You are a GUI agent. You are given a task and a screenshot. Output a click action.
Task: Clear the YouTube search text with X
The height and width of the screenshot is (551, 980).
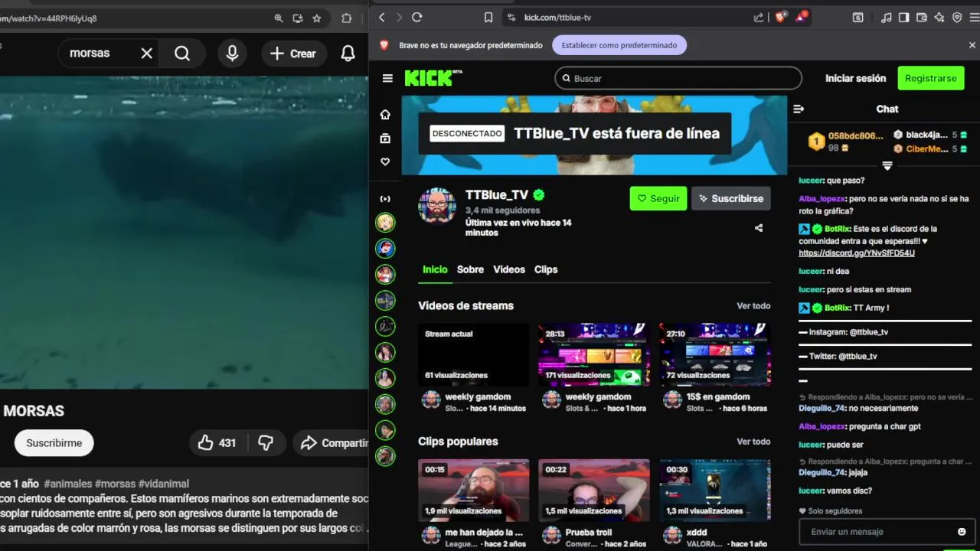pyautogui.click(x=147, y=53)
